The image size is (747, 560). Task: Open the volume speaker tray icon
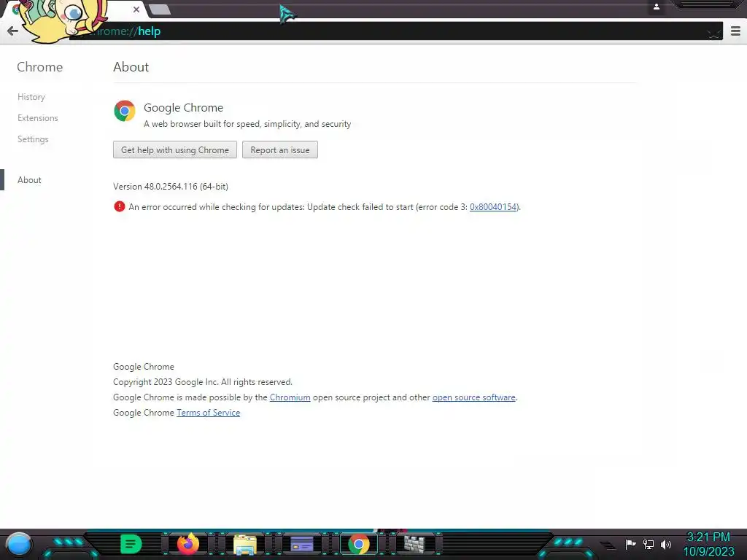click(665, 544)
